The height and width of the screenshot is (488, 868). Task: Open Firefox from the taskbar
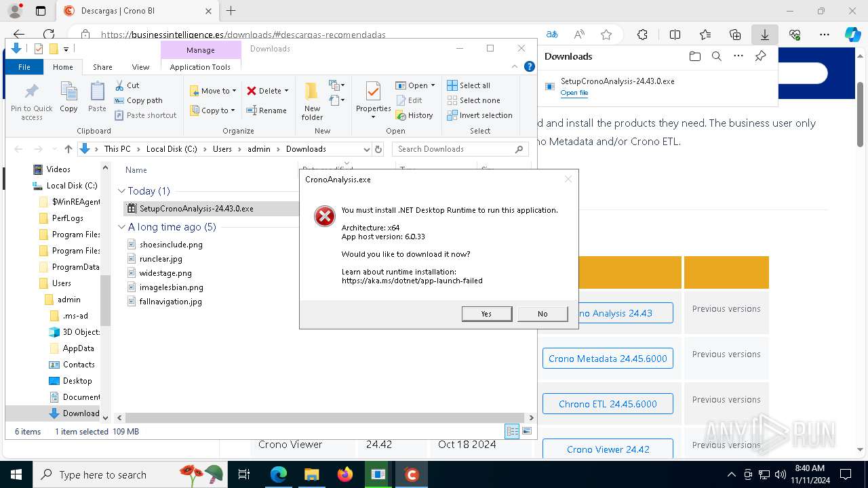point(345,474)
